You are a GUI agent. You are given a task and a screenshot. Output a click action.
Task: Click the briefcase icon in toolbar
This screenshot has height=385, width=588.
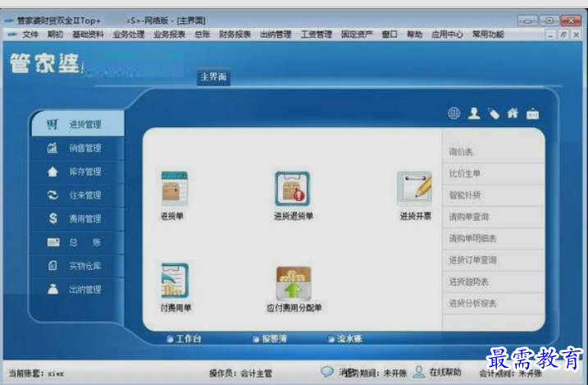[x=532, y=113]
